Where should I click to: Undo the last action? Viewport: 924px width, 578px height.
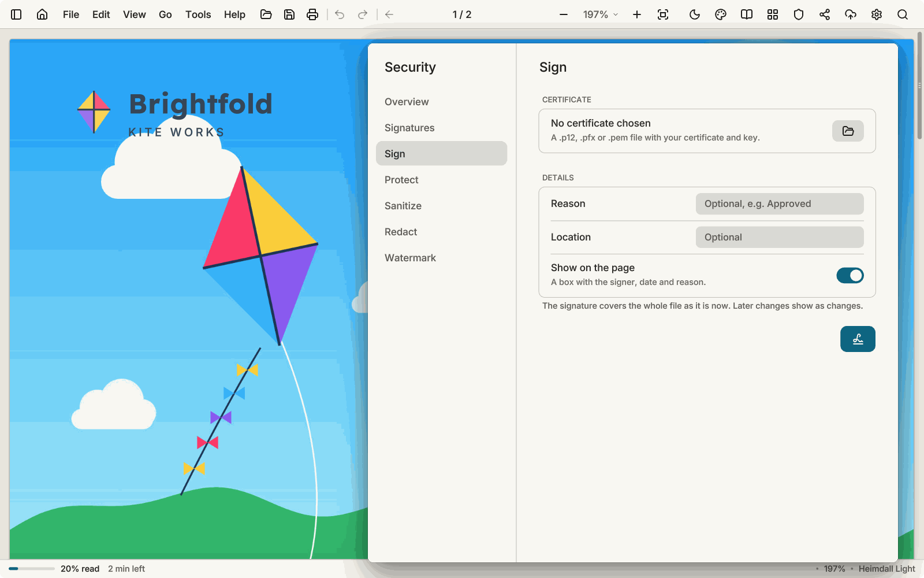pyautogui.click(x=340, y=14)
